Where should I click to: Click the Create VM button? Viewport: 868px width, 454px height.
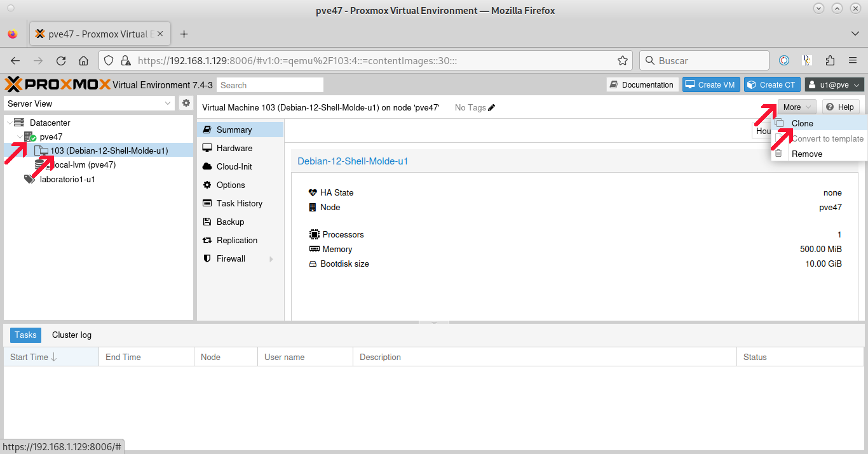[x=711, y=85]
